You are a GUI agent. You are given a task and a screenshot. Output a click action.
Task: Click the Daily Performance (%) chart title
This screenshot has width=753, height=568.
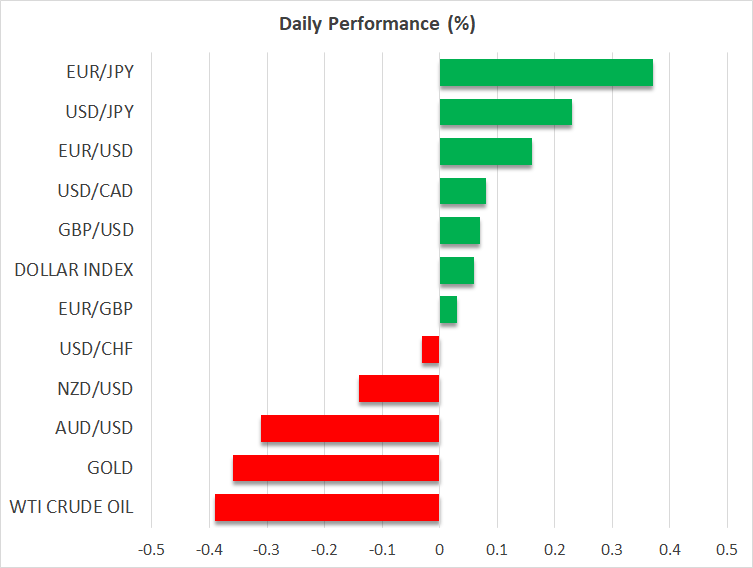[376, 24]
